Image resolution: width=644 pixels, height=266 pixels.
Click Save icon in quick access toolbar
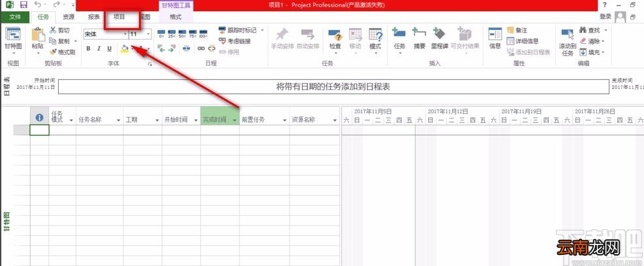[x=24, y=5]
